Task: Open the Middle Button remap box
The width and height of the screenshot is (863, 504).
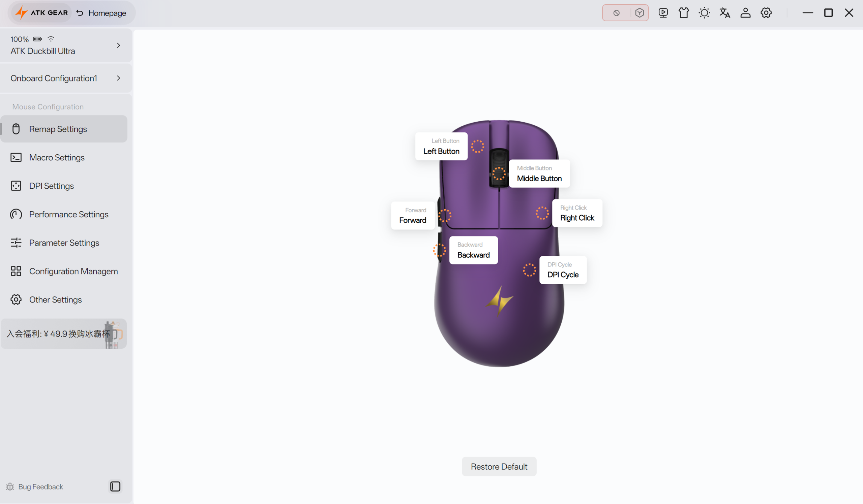Action: [539, 174]
